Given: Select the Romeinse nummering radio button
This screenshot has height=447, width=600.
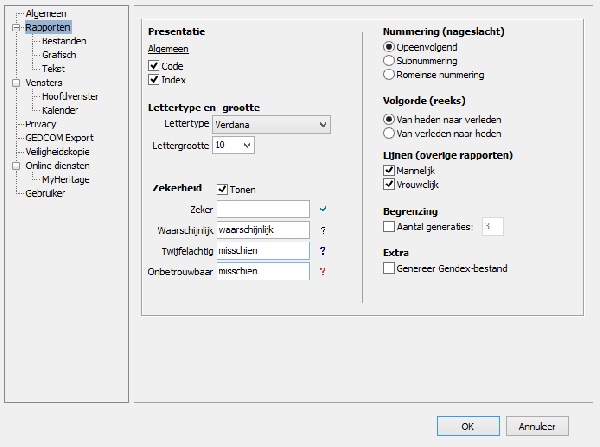Looking at the screenshot, I should (x=389, y=74).
